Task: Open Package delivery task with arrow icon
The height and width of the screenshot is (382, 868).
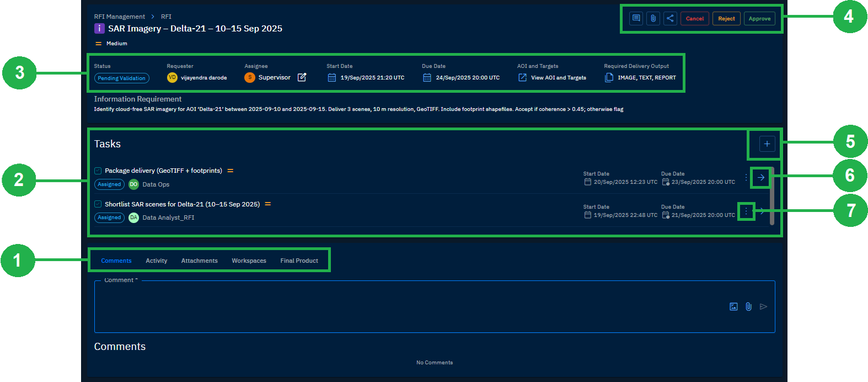Action: pyautogui.click(x=761, y=177)
